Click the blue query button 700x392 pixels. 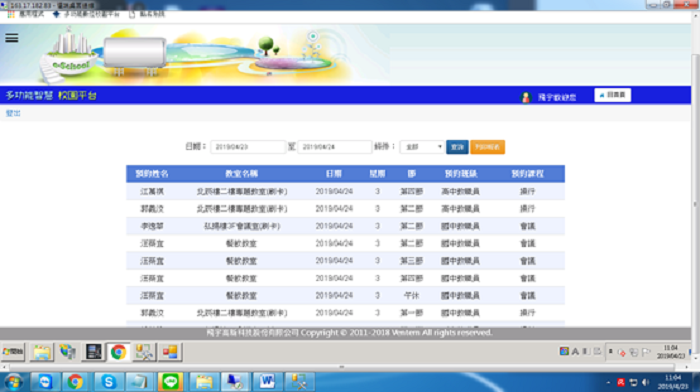pyautogui.click(x=457, y=147)
